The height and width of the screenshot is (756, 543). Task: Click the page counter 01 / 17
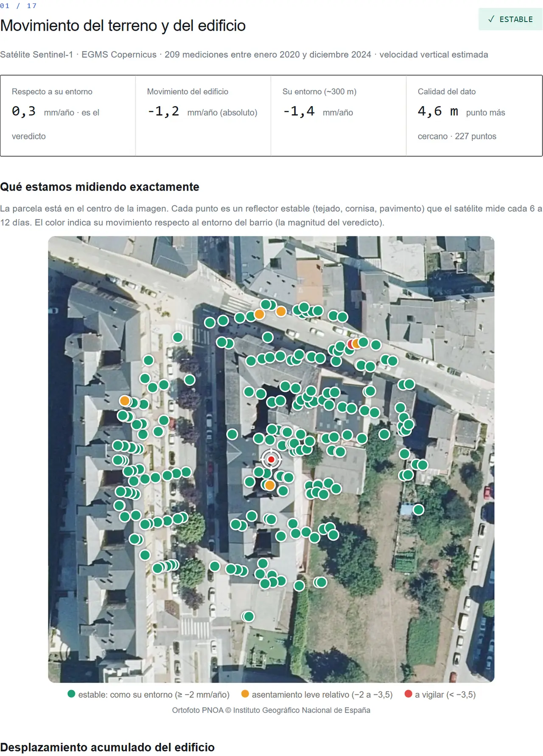click(18, 6)
